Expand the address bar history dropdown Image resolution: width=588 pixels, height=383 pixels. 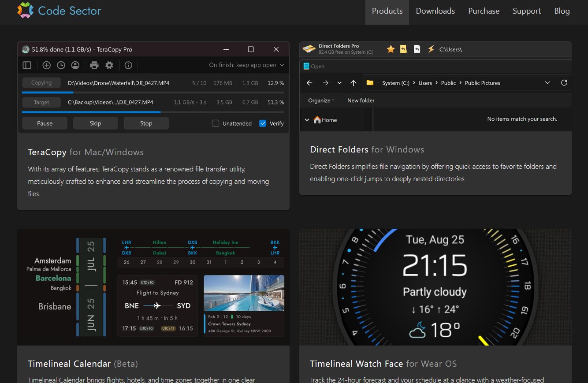tap(547, 83)
